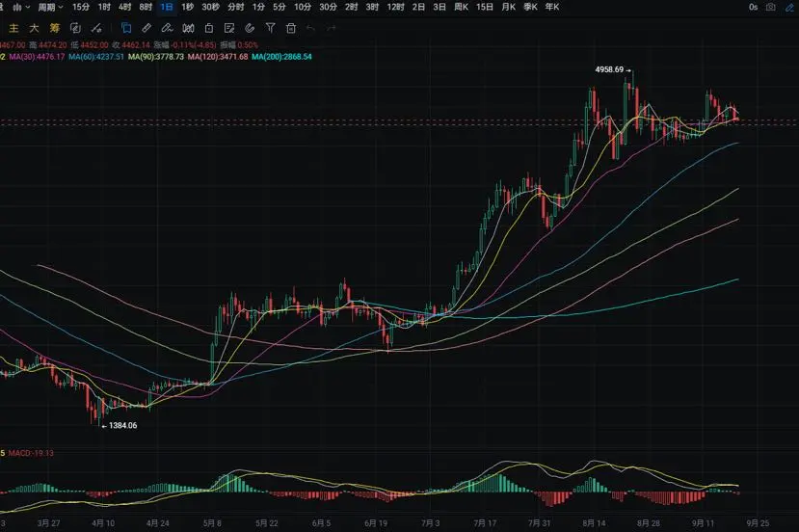Select the 4时 timeframe
This screenshot has width=799, height=532.
click(x=124, y=7)
